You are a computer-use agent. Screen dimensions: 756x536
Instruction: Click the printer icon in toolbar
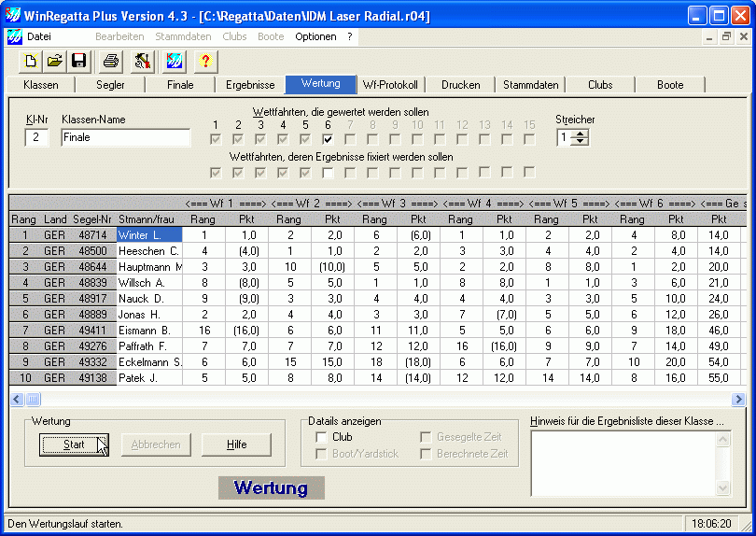pyautogui.click(x=111, y=61)
